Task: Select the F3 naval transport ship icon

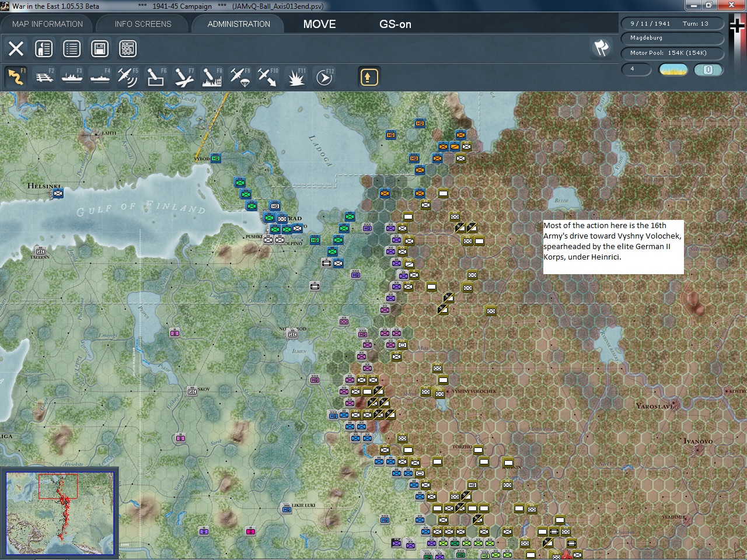Action: coord(72,77)
